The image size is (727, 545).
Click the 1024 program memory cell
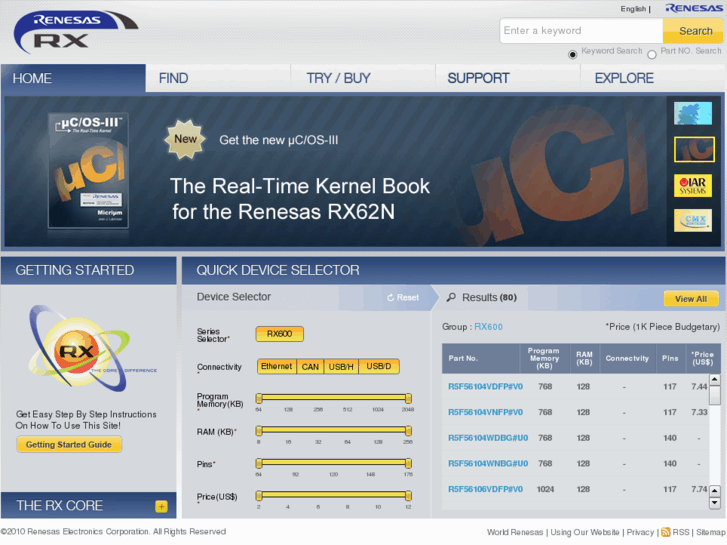[545, 489]
